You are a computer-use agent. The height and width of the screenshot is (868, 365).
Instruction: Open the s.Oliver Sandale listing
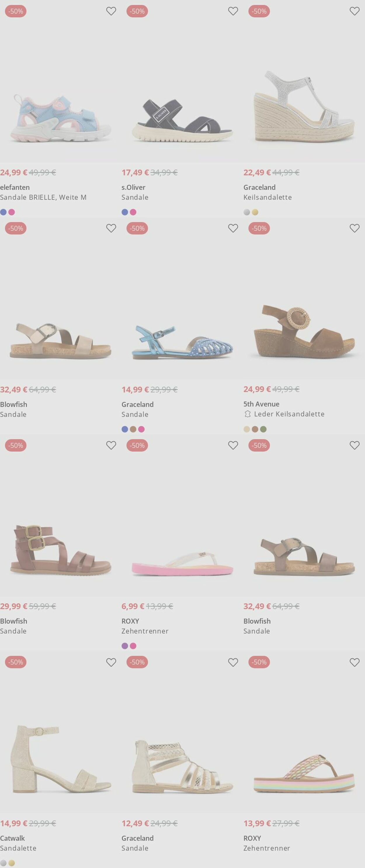(135, 197)
